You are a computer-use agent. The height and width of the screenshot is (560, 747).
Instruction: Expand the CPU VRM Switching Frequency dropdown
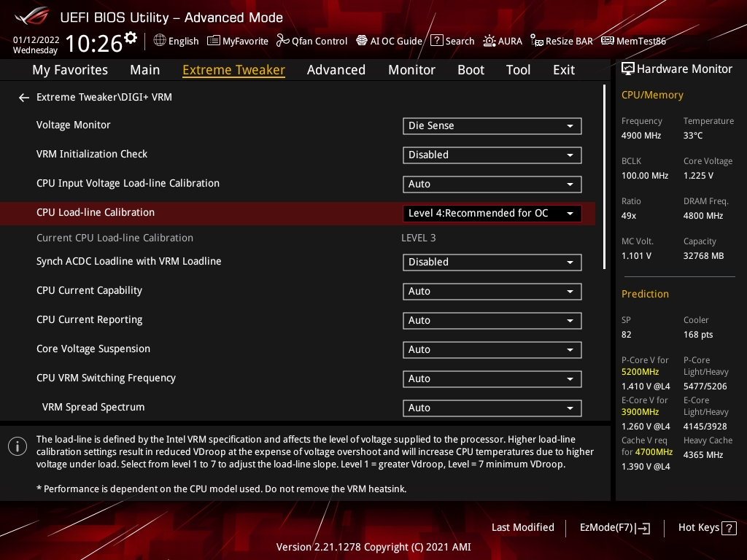[x=492, y=378]
